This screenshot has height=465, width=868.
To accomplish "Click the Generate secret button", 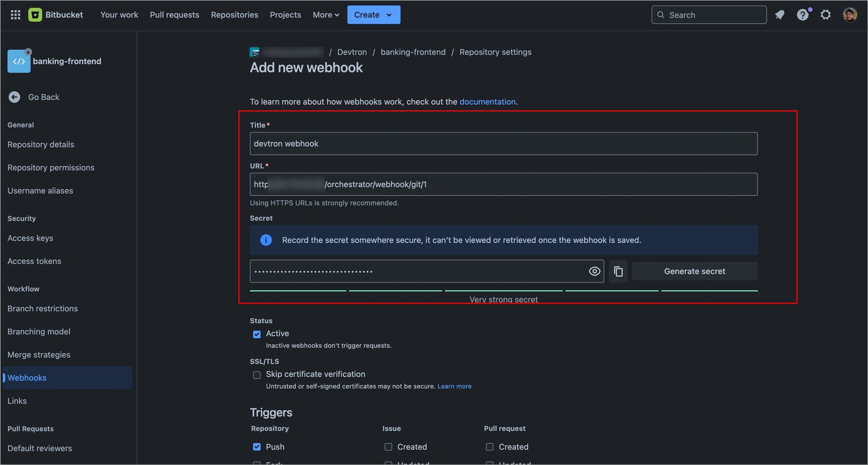I will tap(694, 271).
